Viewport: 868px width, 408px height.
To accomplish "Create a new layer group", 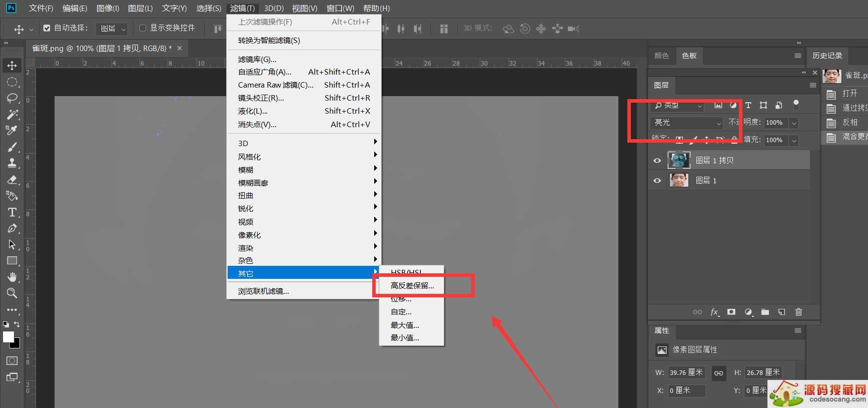I will 765,312.
